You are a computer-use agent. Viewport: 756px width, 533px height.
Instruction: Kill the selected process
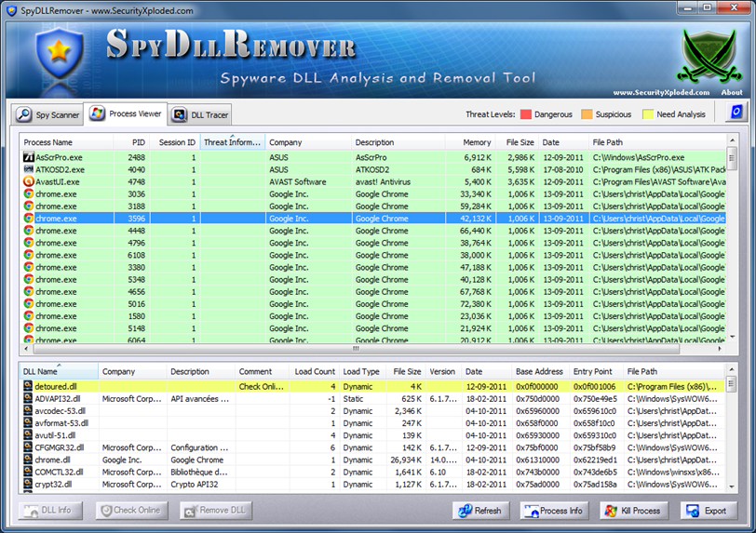633,511
